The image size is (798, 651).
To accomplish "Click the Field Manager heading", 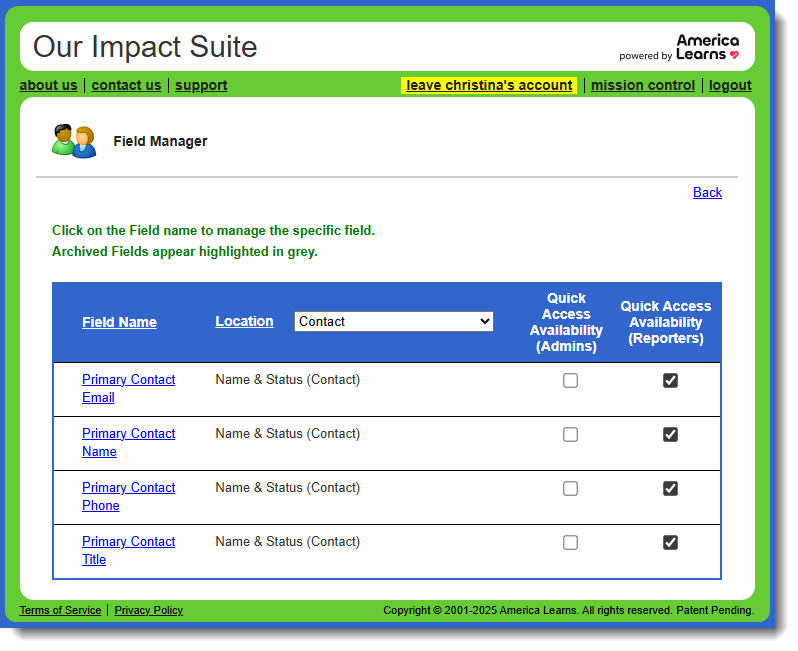I will 160,141.
